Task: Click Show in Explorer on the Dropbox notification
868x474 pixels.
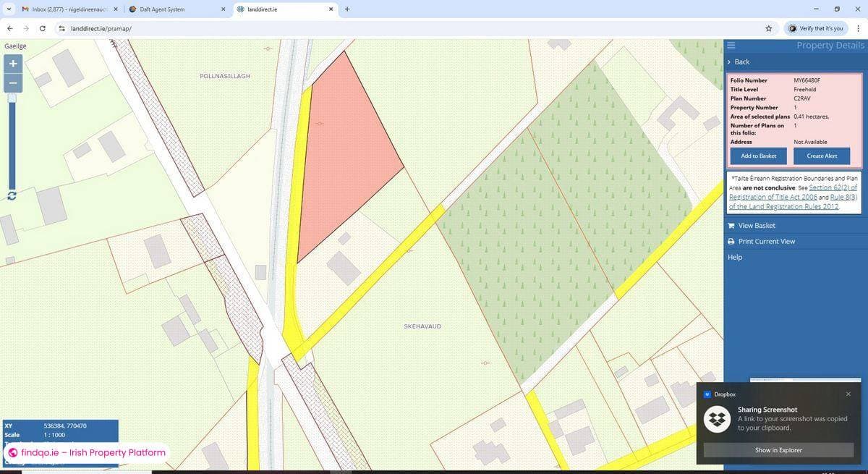Action: coord(778,449)
